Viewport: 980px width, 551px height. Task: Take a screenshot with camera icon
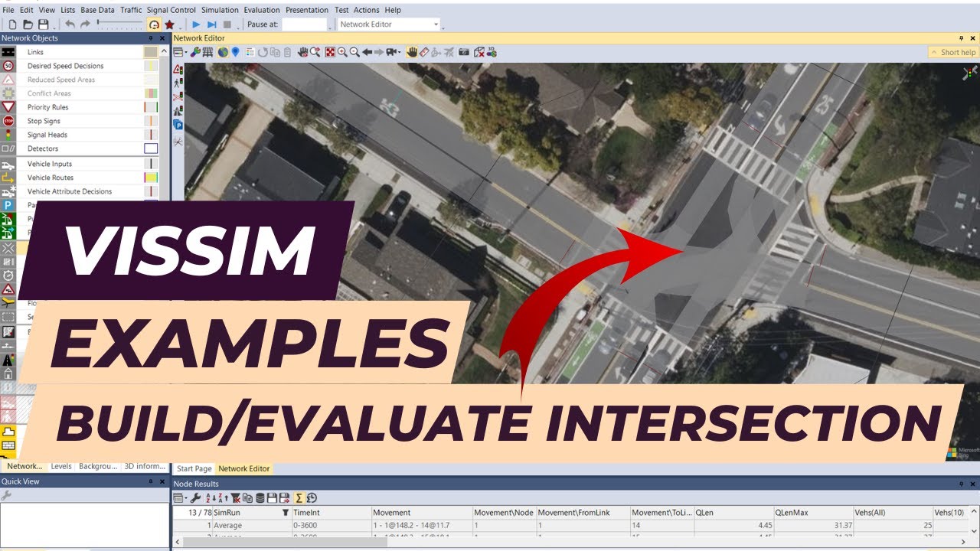(x=464, y=52)
